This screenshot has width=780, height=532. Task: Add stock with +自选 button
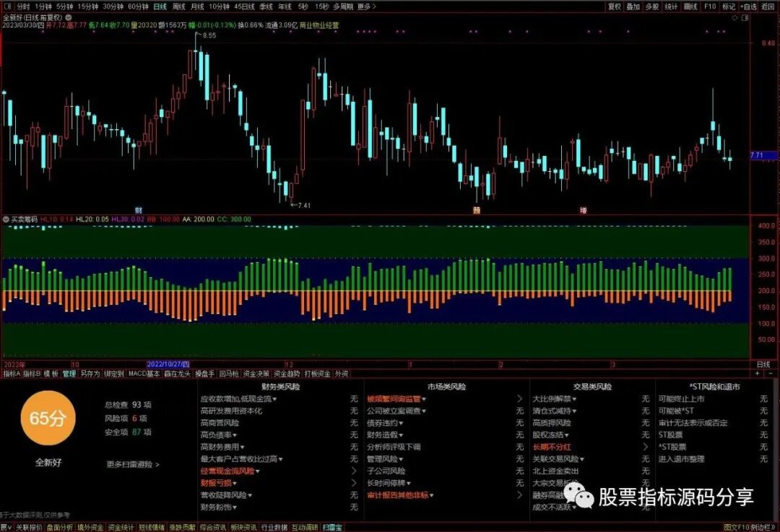coord(749,6)
